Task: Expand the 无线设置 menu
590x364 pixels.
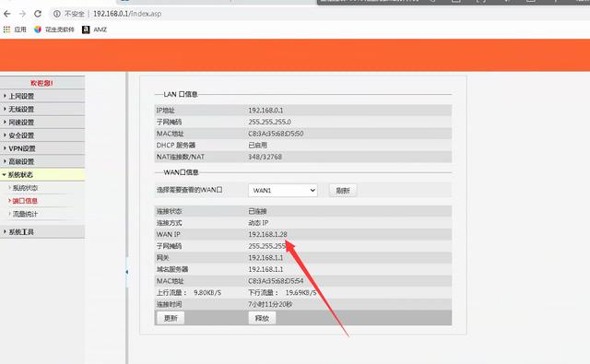Action: tap(42, 110)
